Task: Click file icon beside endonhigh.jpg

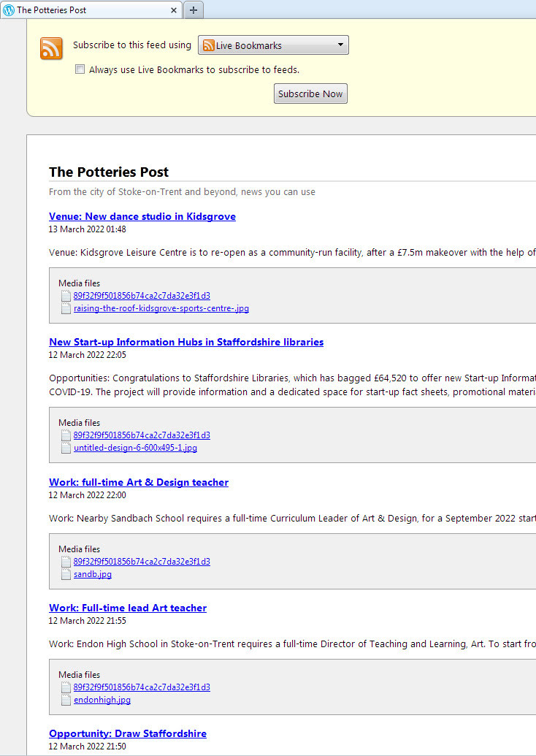Action: pos(66,700)
